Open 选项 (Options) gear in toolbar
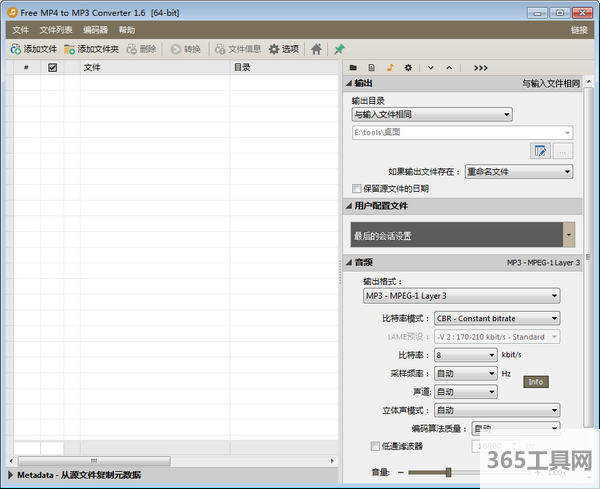Screen dimensions: 600x489 [283, 48]
